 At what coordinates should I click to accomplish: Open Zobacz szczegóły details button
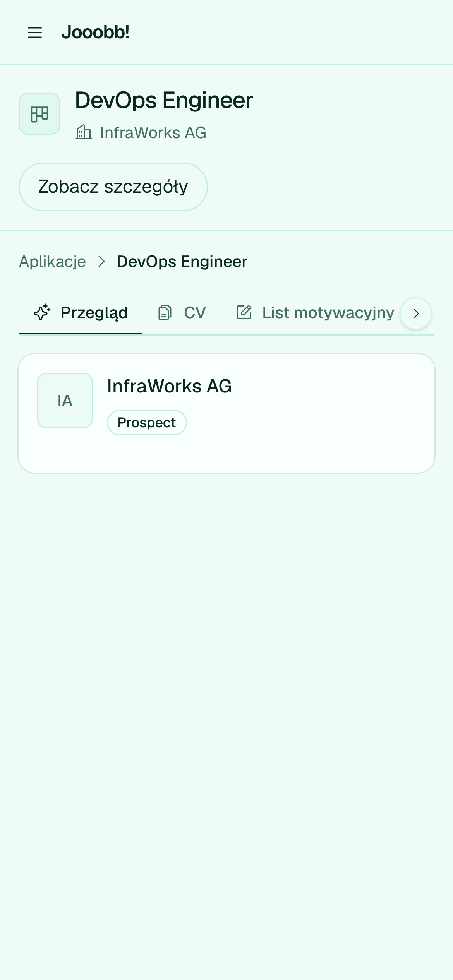(113, 187)
